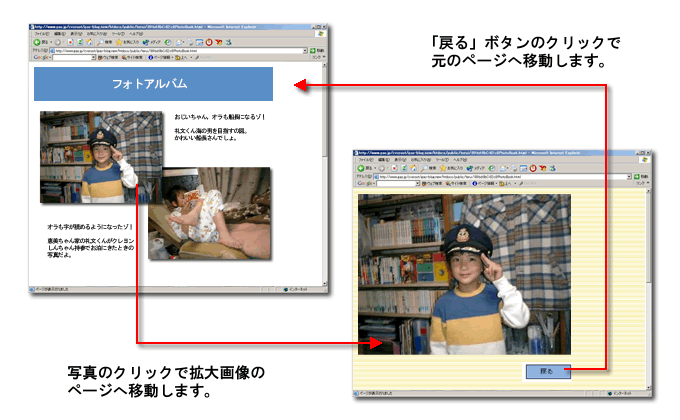Expand the Google toolbar search dropdown in left browser
Viewport: 680px width, 420px height.
click(x=94, y=58)
